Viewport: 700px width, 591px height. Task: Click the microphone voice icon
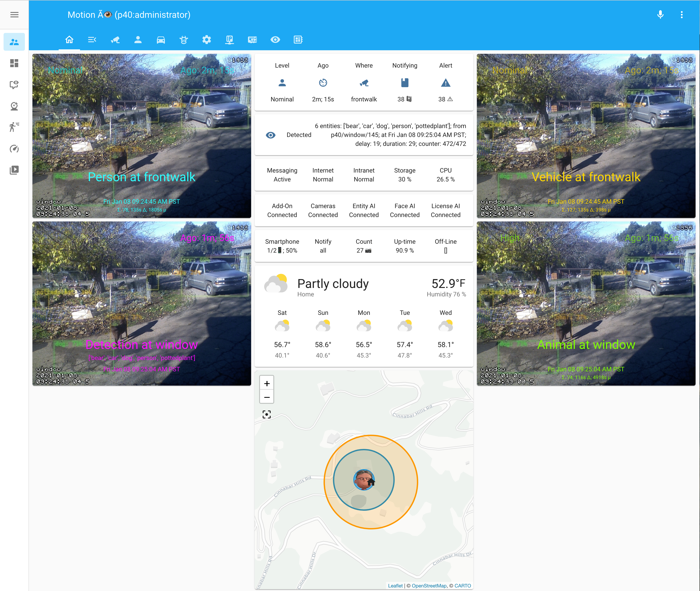(x=660, y=15)
